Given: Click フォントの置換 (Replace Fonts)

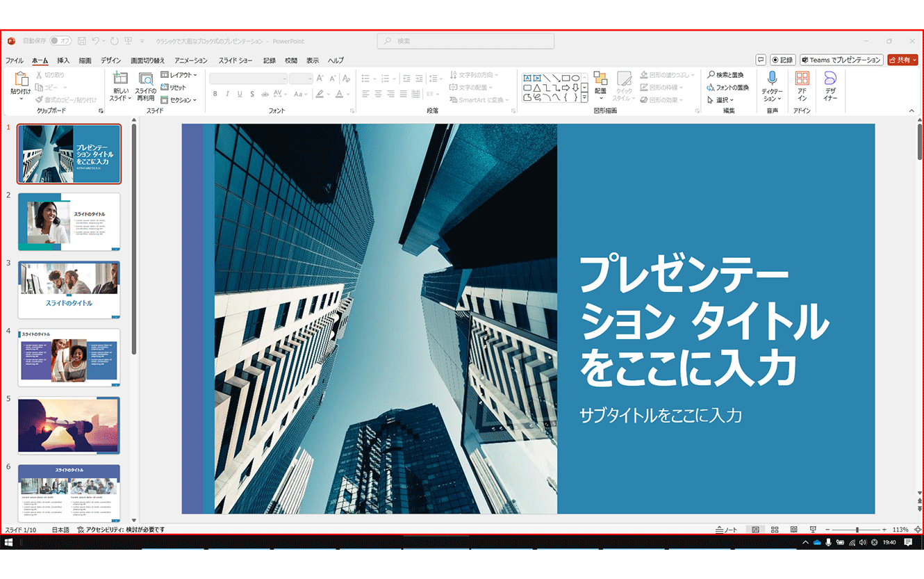Looking at the screenshot, I should click(x=729, y=87).
